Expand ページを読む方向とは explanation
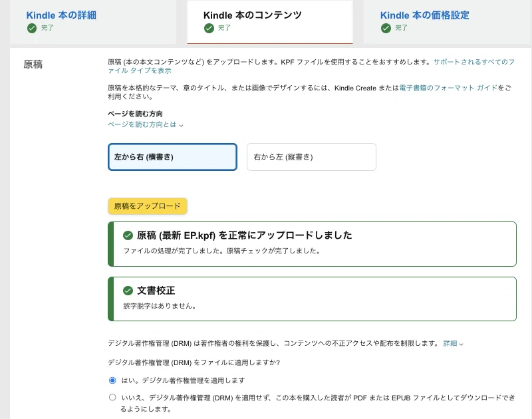The image size is (532, 419). [x=146, y=124]
